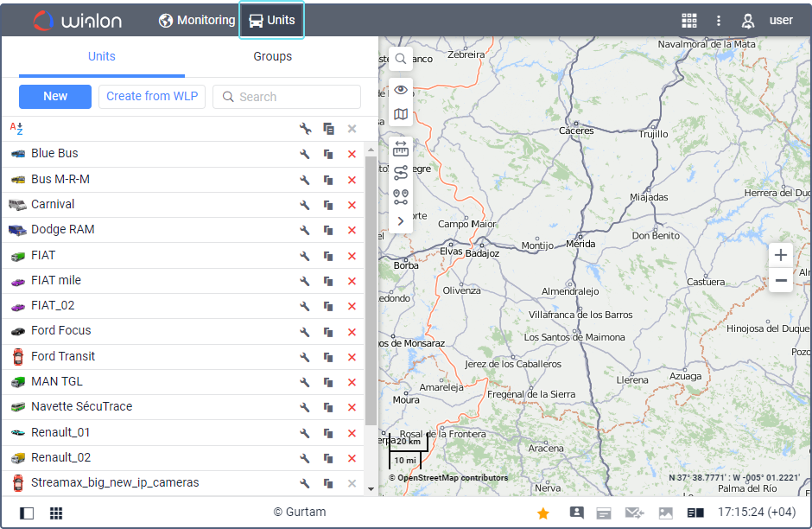
Task: Open properties wrench for MAN TGL
Action: pyautogui.click(x=304, y=382)
